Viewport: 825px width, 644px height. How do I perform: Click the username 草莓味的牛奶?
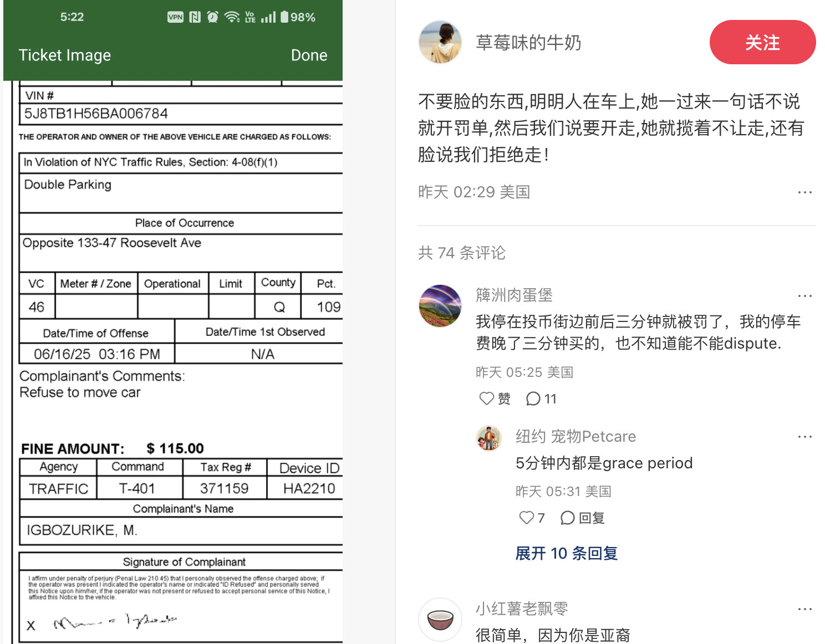coord(528,43)
